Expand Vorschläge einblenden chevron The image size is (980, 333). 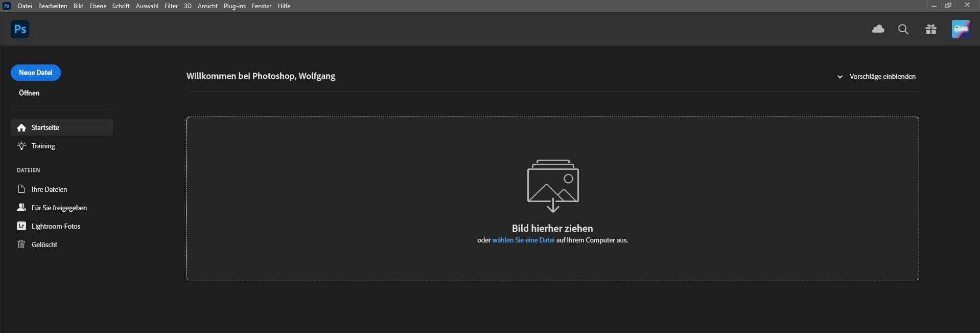click(839, 77)
